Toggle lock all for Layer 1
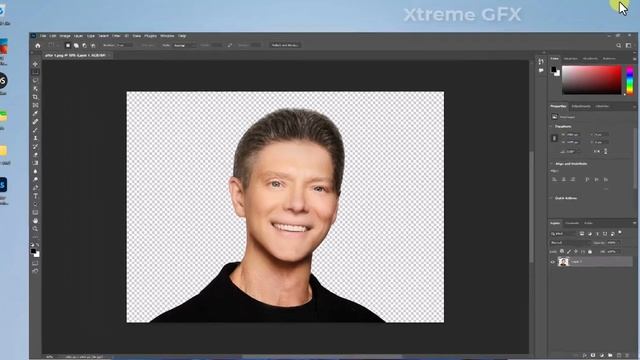 pyautogui.click(x=590, y=251)
